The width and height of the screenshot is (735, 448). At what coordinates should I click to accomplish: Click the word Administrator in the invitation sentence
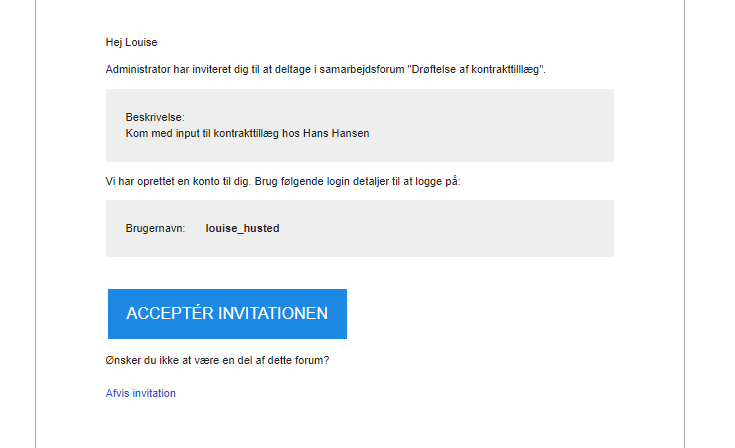click(138, 69)
